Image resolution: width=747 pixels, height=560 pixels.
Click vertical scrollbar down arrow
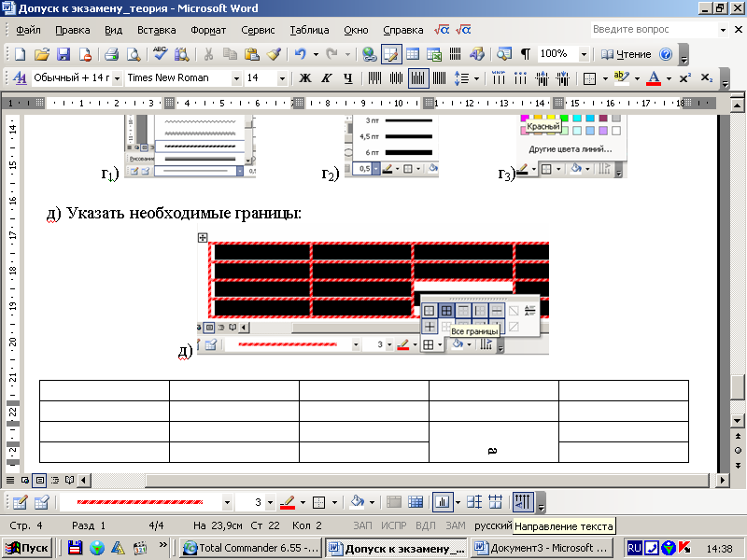coord(738,421)
